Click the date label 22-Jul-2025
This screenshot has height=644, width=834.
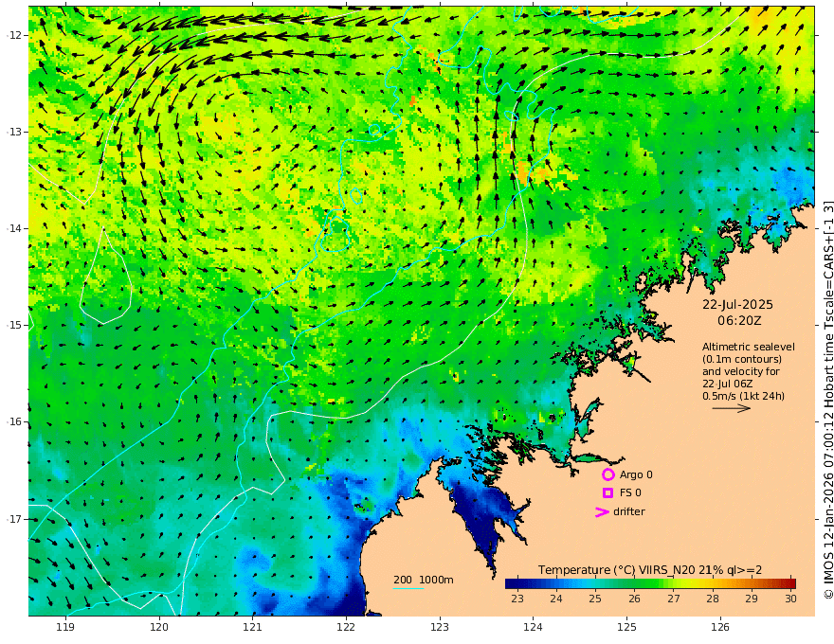[x=737, y=304]
